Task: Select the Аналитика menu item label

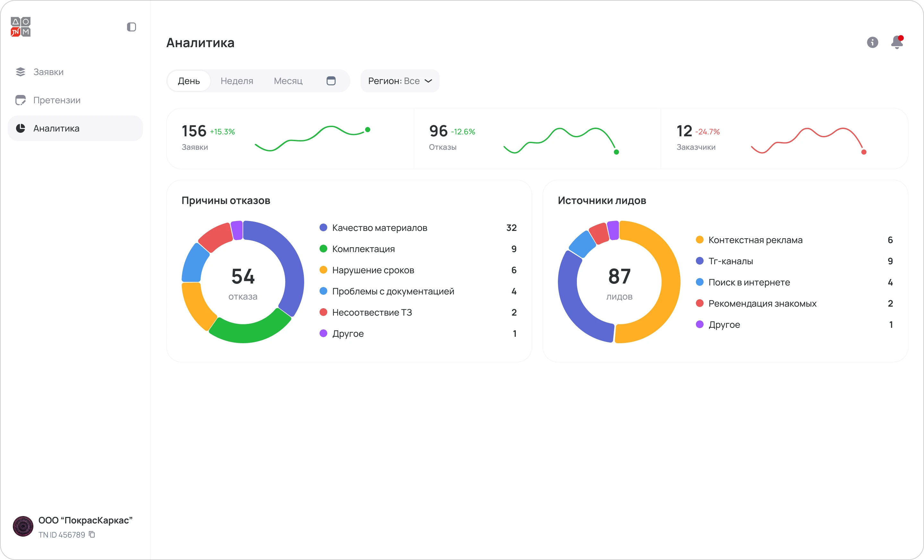Action: click(x=56, y=128)
